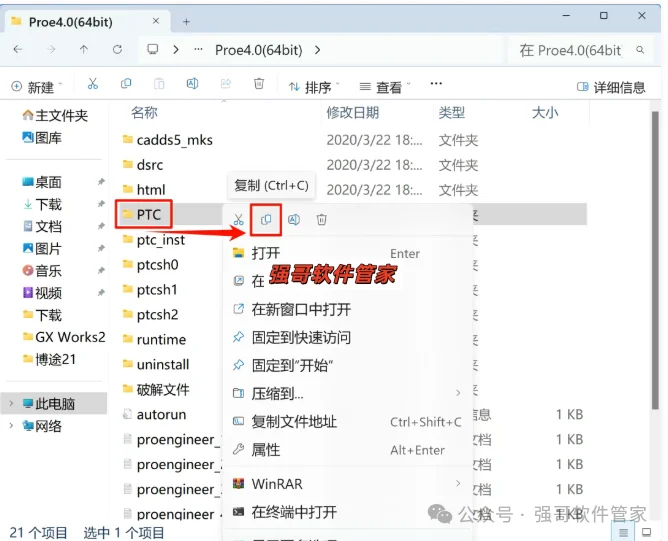Click the Delete icon in the context menu
668x541 pixels.
(322, 220)
